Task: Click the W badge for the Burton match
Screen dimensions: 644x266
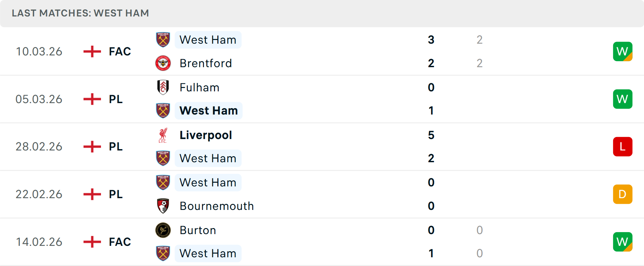Action: (623, 242)
